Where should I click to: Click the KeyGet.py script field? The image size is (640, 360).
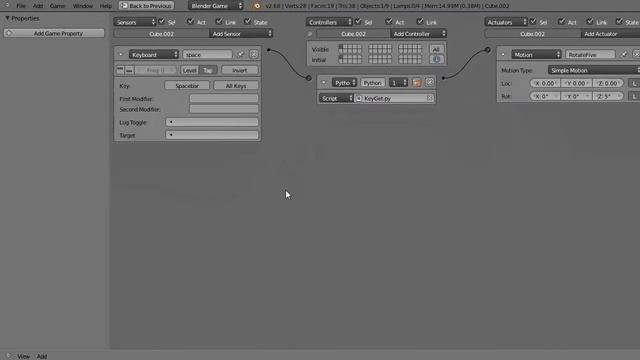(394, 98)
